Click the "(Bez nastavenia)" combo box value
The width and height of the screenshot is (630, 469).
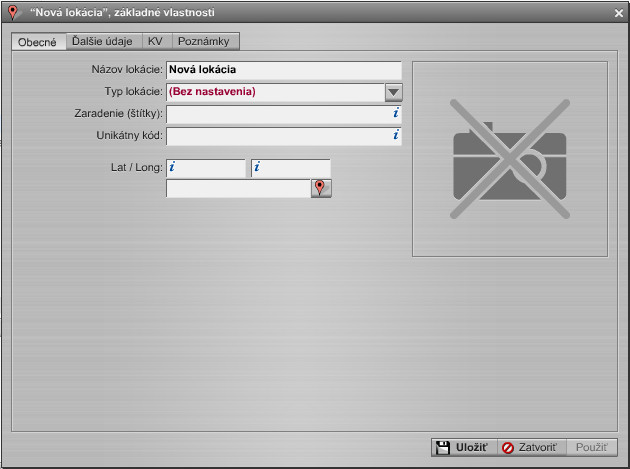coord(274,92)
